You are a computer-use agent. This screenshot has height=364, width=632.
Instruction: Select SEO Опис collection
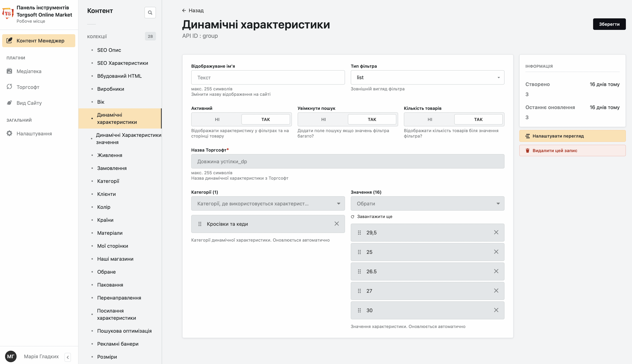tap(109, 50)
